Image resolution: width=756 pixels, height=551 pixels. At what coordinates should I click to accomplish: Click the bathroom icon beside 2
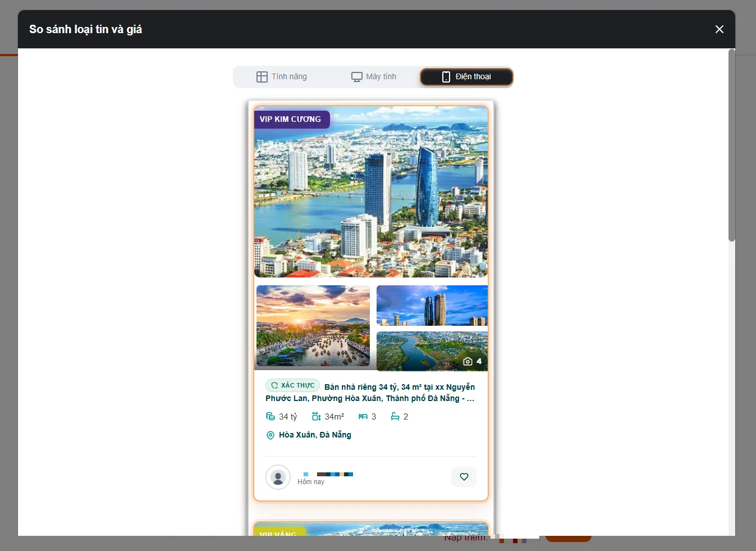[x=395, y=417]
